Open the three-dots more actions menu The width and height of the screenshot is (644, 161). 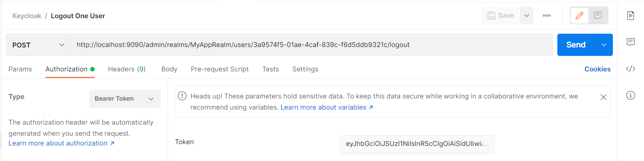point(547,16)
